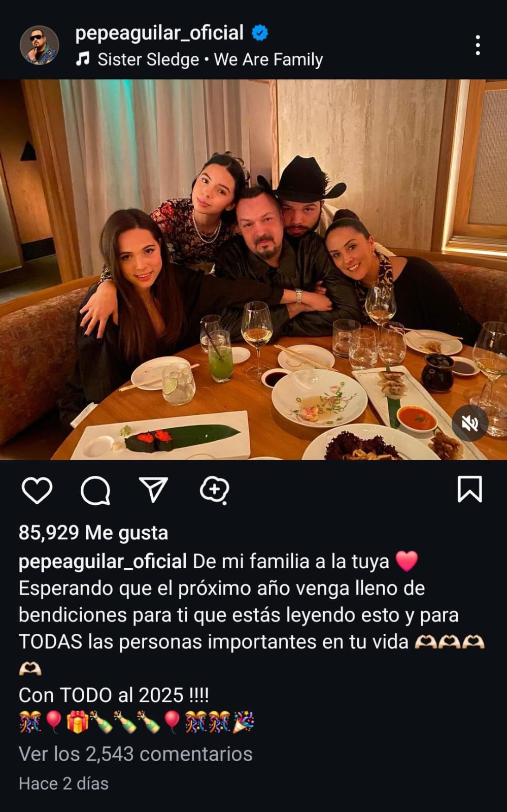Like the post with the heart icon

click(37, 491)
